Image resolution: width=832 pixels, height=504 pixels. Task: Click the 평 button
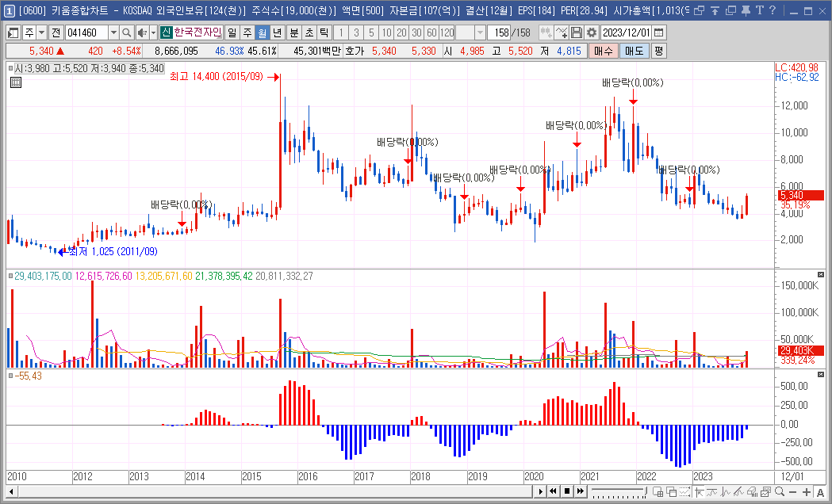(658, 51)
